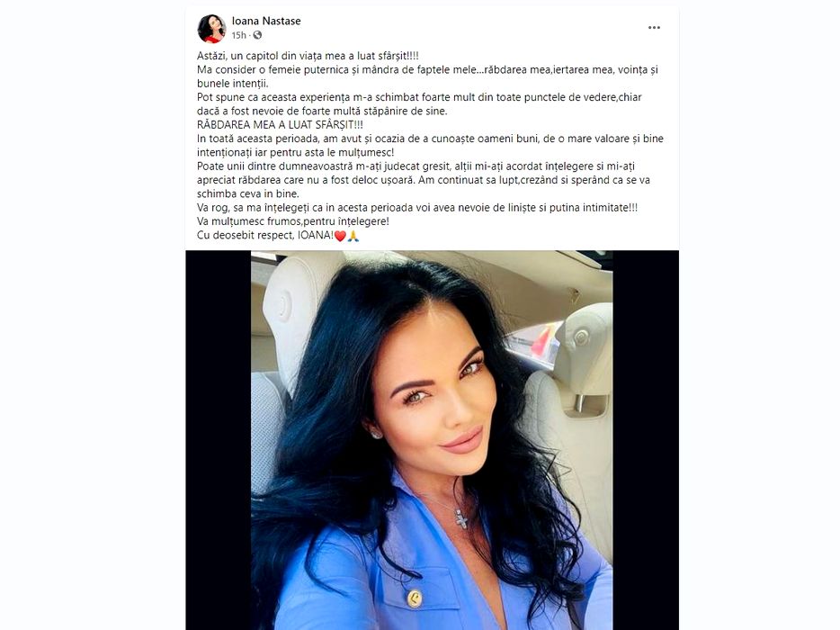Viewport: 840px width, 630px height.
Task: Click the text 'RĂBDAREA MEA A LUAT SFÂRȘIT!!!'
Action: pyautogui.click(x=280, y=125)
